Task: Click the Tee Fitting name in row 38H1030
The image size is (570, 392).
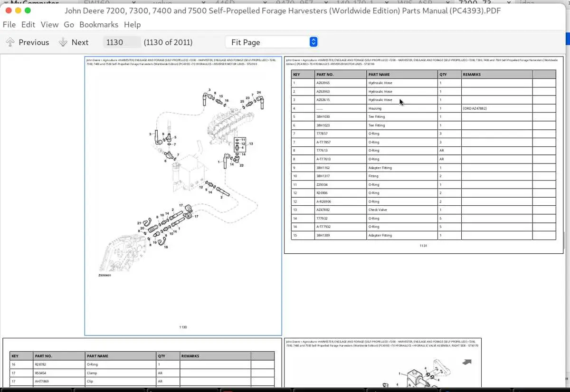Action: pyautogui.click(x=377, y=117)
